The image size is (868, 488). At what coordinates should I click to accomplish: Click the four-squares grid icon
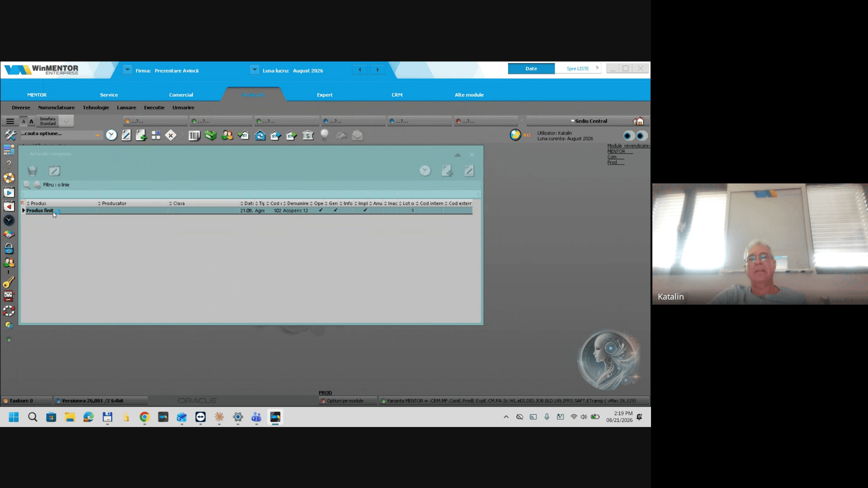[x=156, y=135]
